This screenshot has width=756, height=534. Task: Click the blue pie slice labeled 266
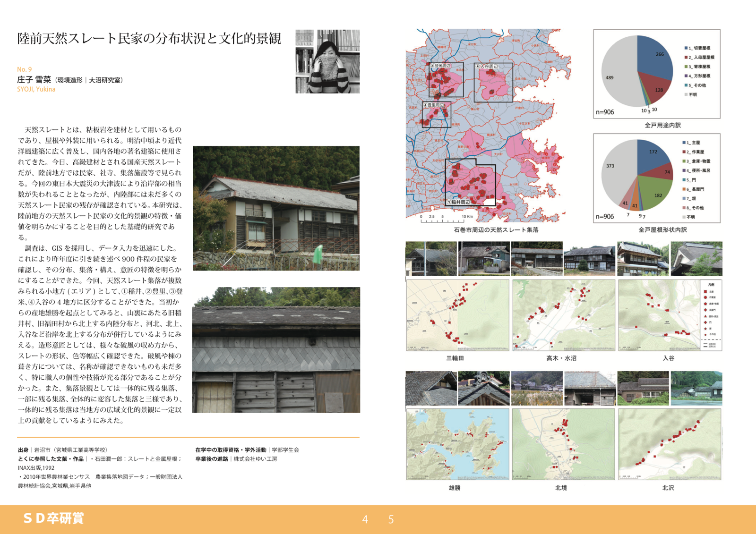[654, 57]
